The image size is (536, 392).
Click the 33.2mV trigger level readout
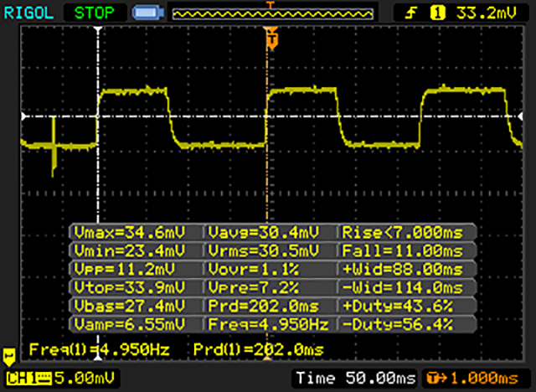487,13
